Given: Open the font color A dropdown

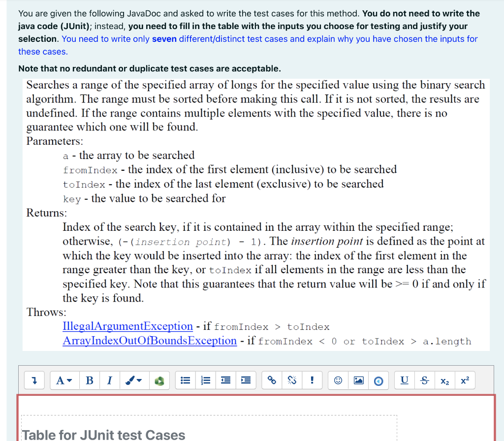Looking at the screenshot, I should [x=64, y=380].
